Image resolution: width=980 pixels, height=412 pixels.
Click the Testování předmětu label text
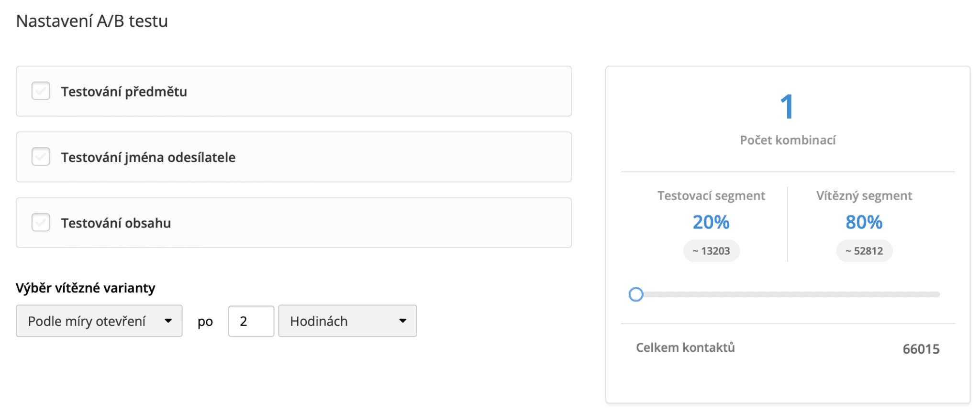[124, 91]
